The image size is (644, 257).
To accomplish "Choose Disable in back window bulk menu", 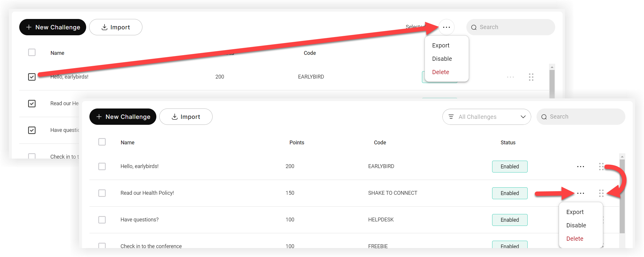I will 442,59.
